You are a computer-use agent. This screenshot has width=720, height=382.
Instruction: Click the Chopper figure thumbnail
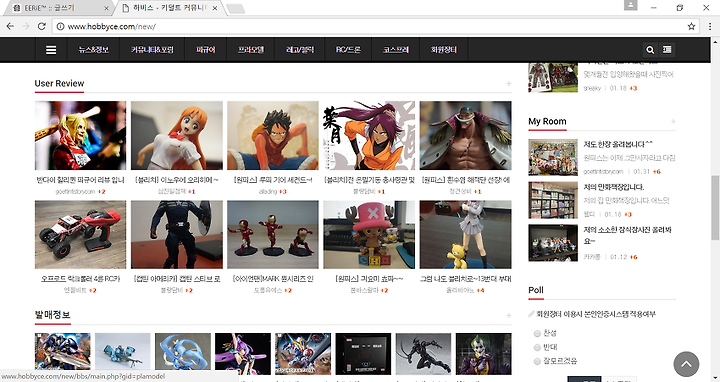click(x=369, y=235)
